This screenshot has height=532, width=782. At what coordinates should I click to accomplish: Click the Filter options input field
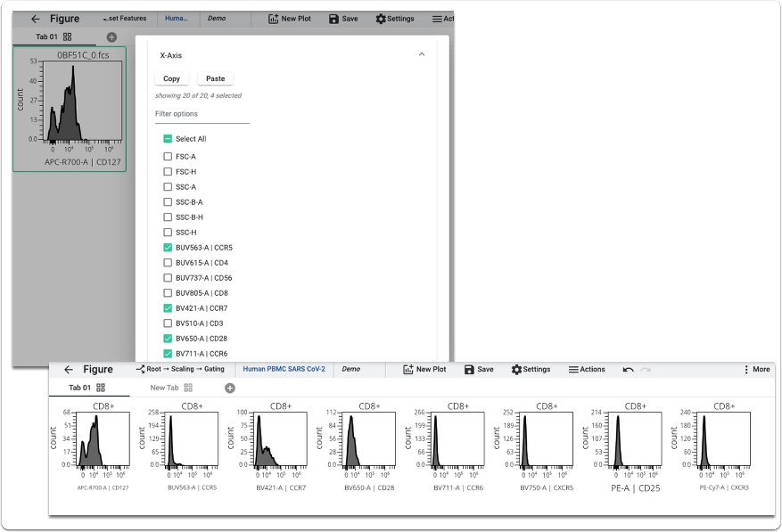202,114
